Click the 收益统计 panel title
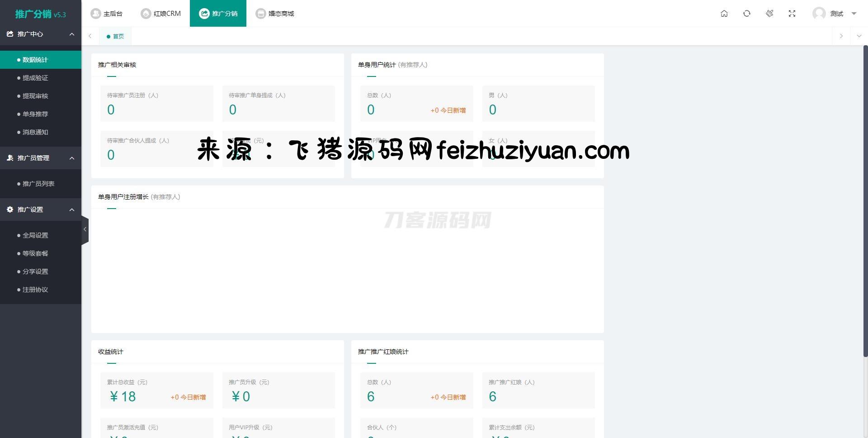The image size is (868, 438). point(111,352)
